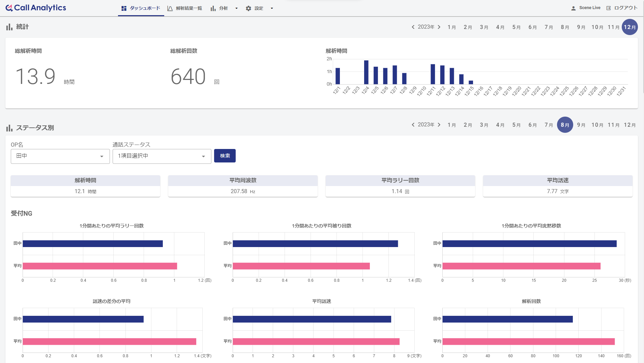644x363 pixels.
Task: Click the logout icon
Action: coord(609,8)
